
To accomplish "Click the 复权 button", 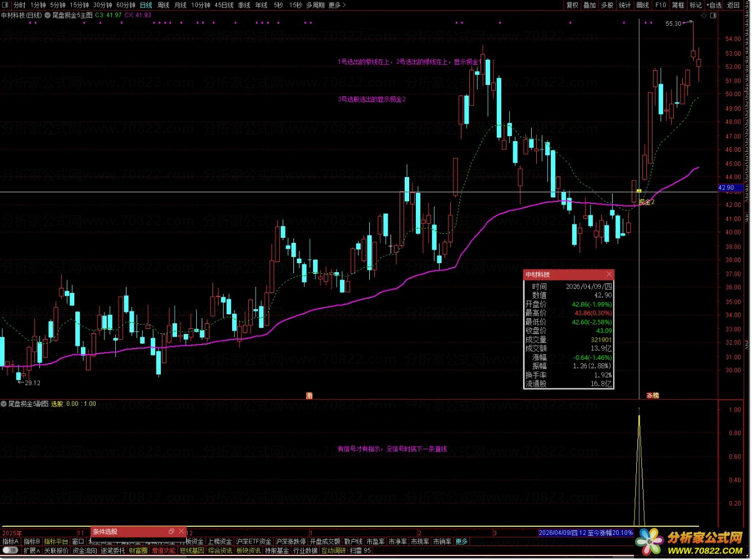I will (x=572, y=5).
